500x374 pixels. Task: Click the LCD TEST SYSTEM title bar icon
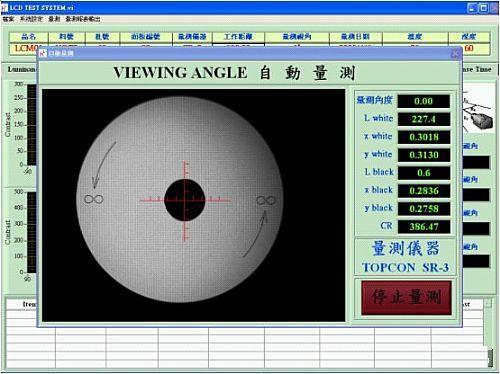pos(4,7)
